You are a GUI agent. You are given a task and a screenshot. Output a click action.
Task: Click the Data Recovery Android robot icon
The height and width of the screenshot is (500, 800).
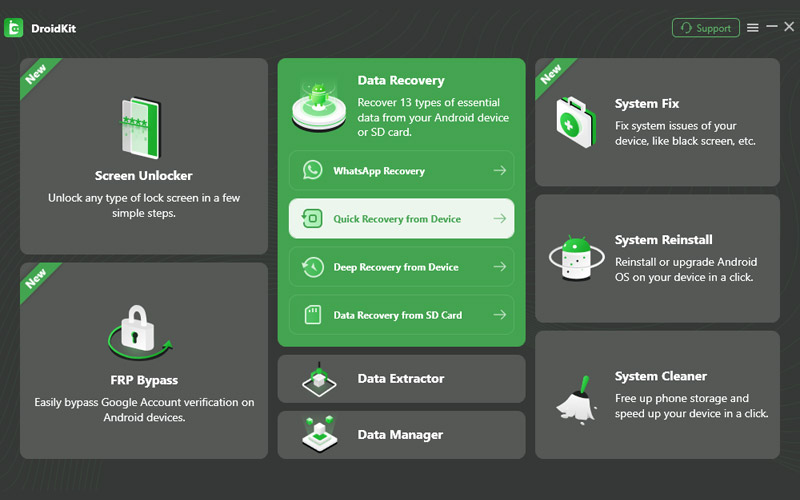pos(319,105)
